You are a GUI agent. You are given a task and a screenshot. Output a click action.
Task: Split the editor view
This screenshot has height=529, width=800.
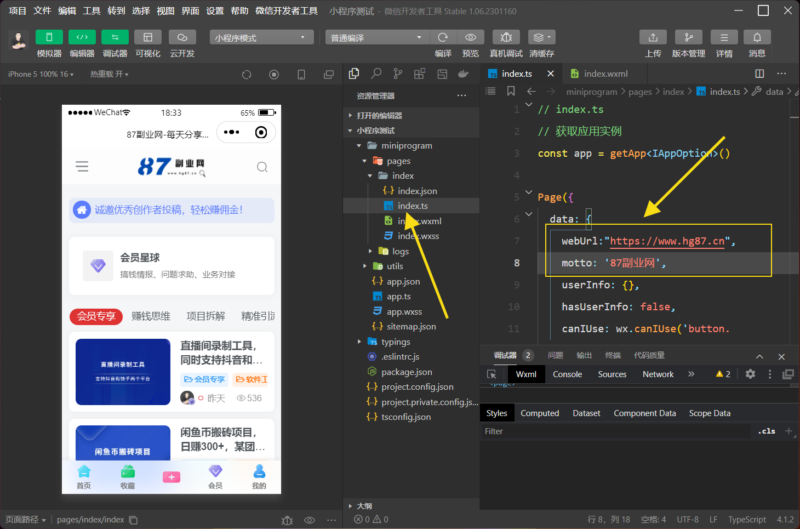pyautogui.click(x=760, y=73)
